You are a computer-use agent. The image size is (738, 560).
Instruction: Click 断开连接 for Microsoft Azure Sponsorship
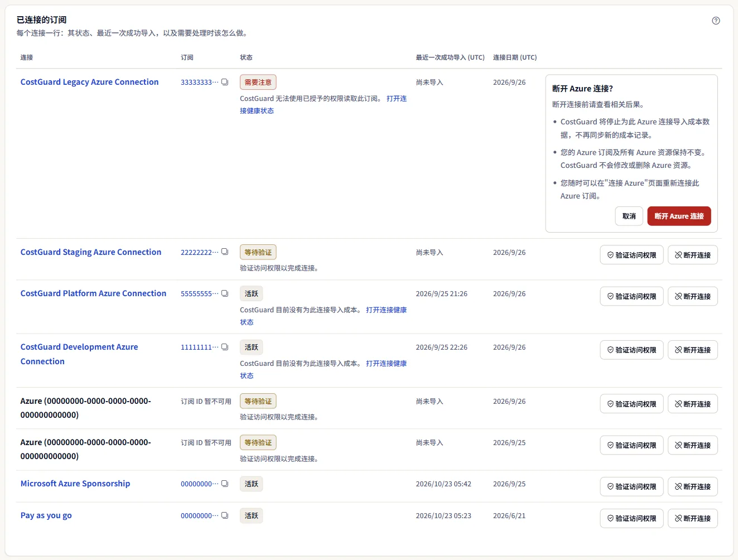(x=693, y=486)
